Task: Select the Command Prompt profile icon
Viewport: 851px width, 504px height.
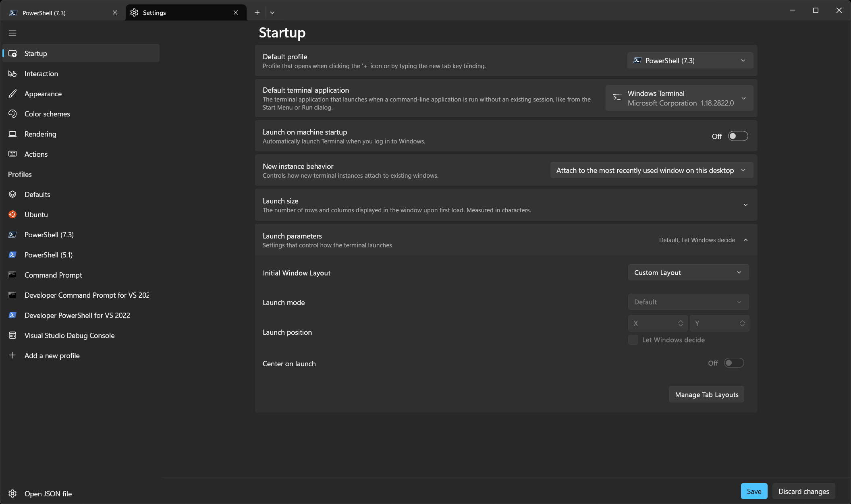Action: (12, 275)
